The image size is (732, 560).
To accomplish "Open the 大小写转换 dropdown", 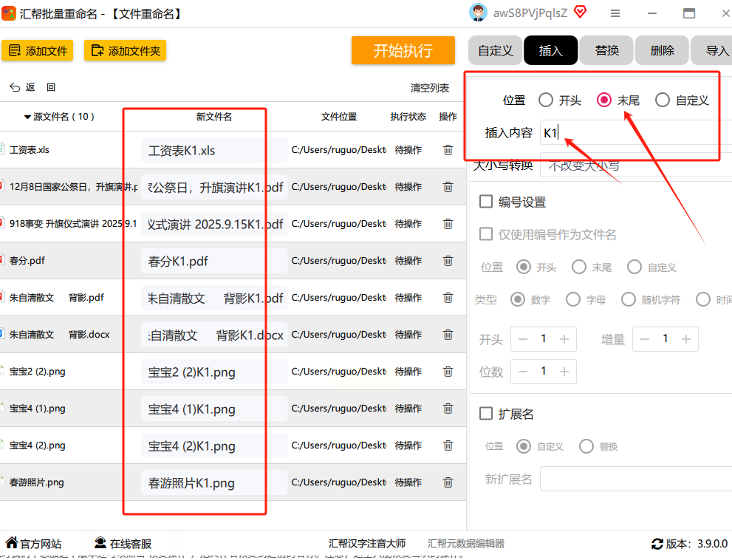I will 636,165.
